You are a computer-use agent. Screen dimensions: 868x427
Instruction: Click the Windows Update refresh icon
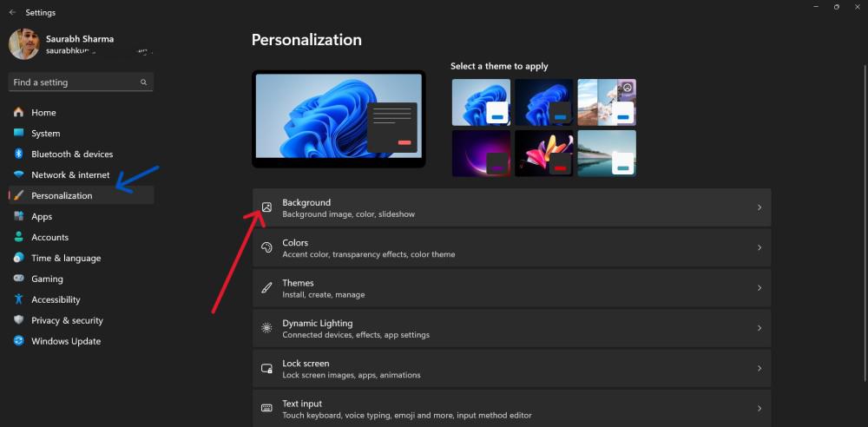[19, 341]
